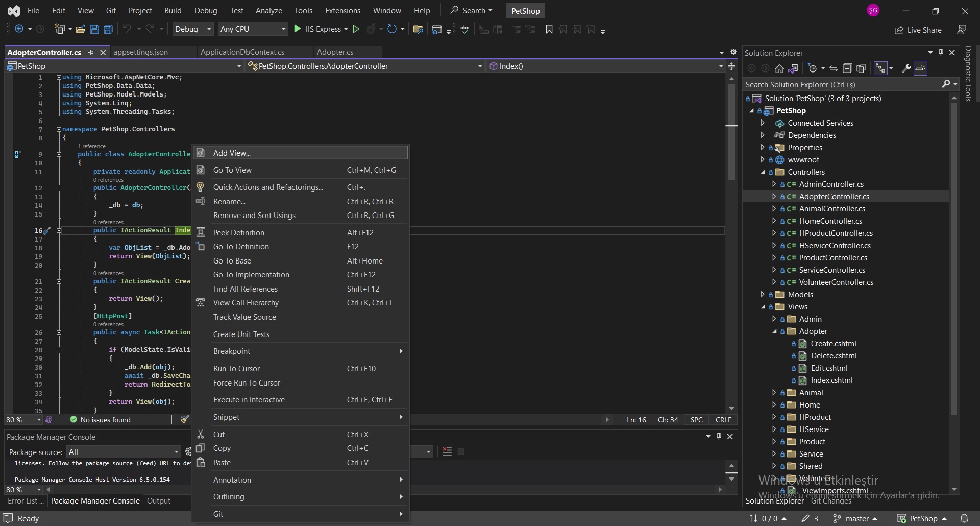
Task: Click the Sync with Active Document icon
Action: tap(834, 68)
